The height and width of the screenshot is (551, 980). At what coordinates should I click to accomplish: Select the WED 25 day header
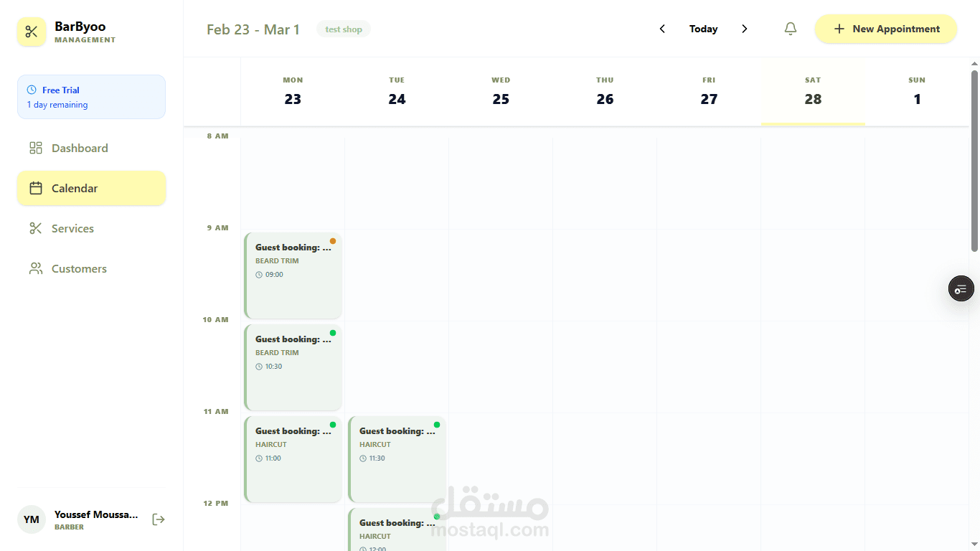[x=501, y=92]
